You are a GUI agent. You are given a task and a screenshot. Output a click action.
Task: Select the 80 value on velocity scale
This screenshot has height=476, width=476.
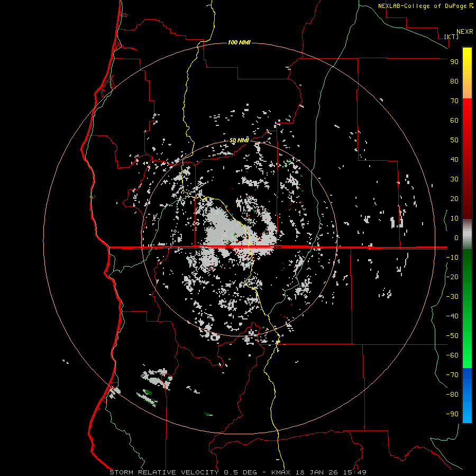(454, 81)
